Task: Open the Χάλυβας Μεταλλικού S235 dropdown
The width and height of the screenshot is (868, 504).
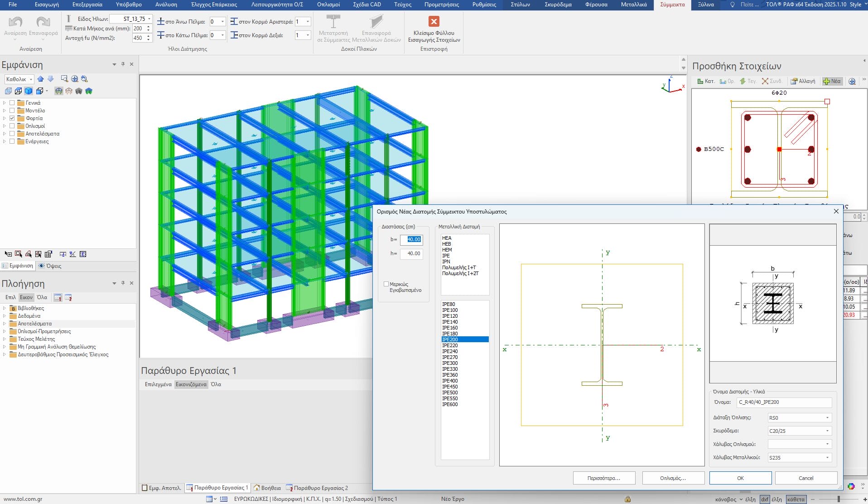Action: tap(827, 458)
